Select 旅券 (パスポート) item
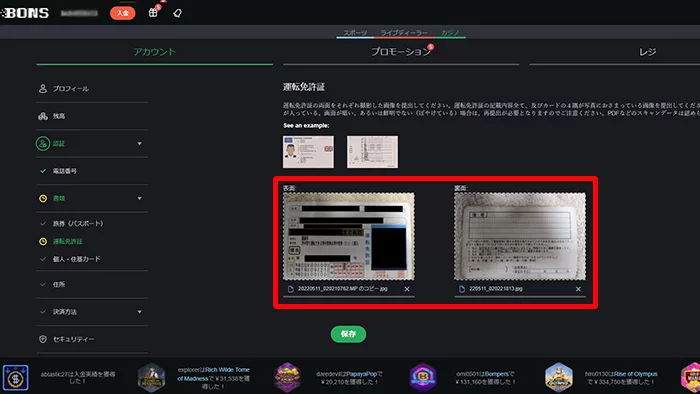The image size is (700, 394). (78, 224)
